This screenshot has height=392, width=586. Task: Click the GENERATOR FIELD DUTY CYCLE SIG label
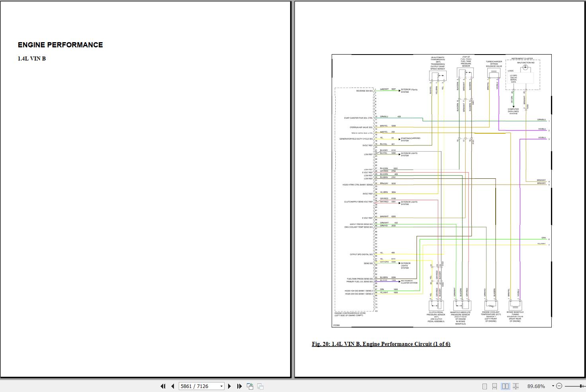pos(356,139)
